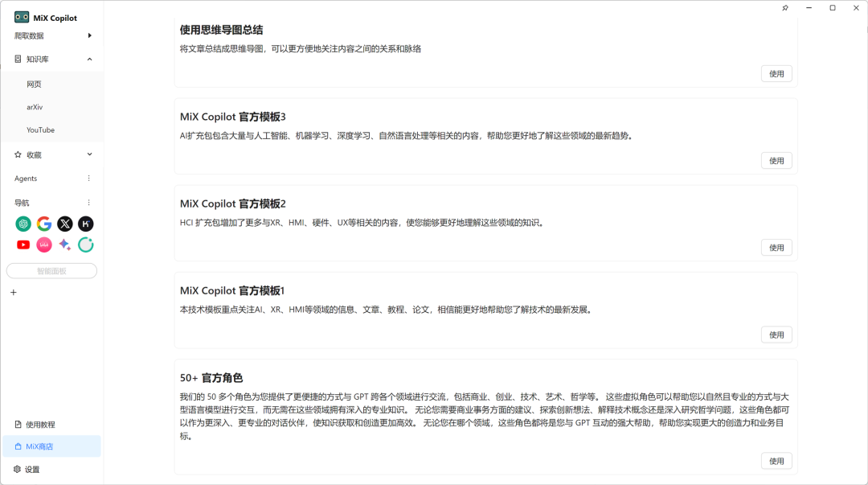
Task: Click the 知识库 book icon
Action: [x=18, y=59]
